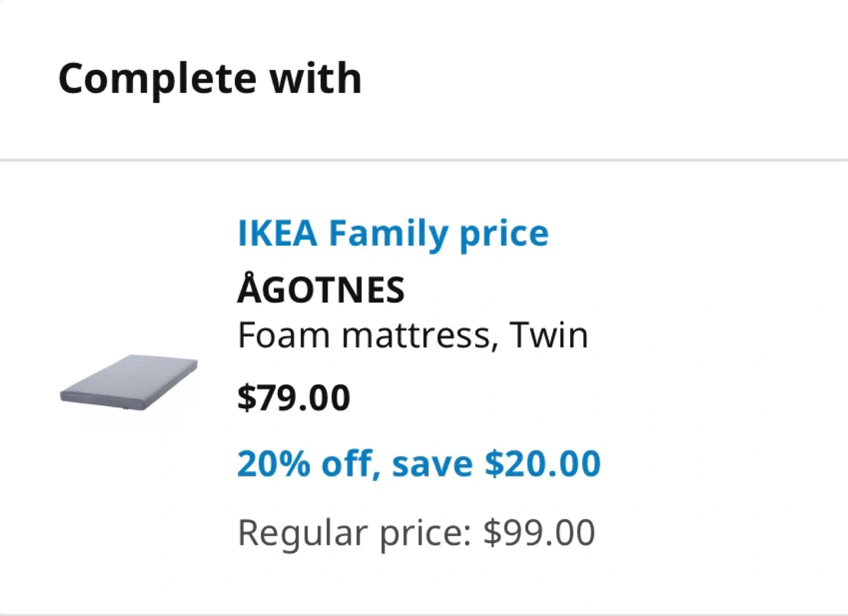Viewport: 848px width, 616px height.
Task: Click the ÅGOTNES mattress thumbnail image
Action: [129, 383]
